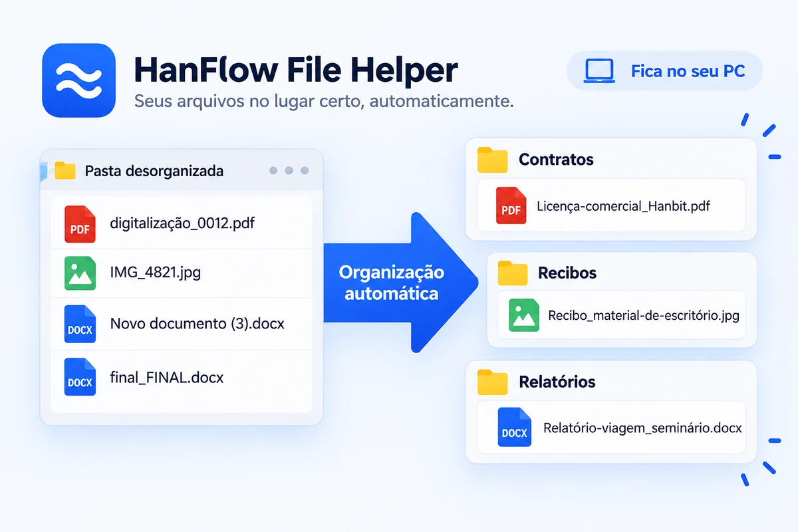Click the last window-control dot of Pasta desorganizada
Viewport: 798px width, 532px height.
pos(305,171)
